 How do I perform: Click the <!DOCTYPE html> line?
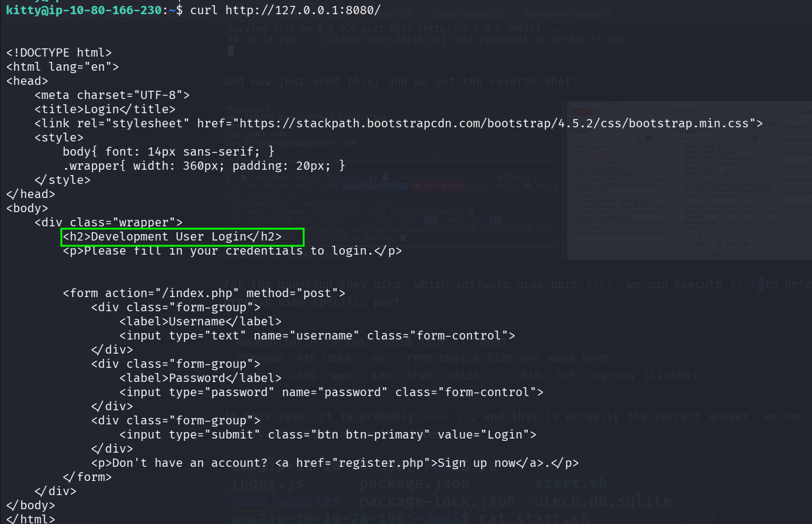(x=59, y=52)
